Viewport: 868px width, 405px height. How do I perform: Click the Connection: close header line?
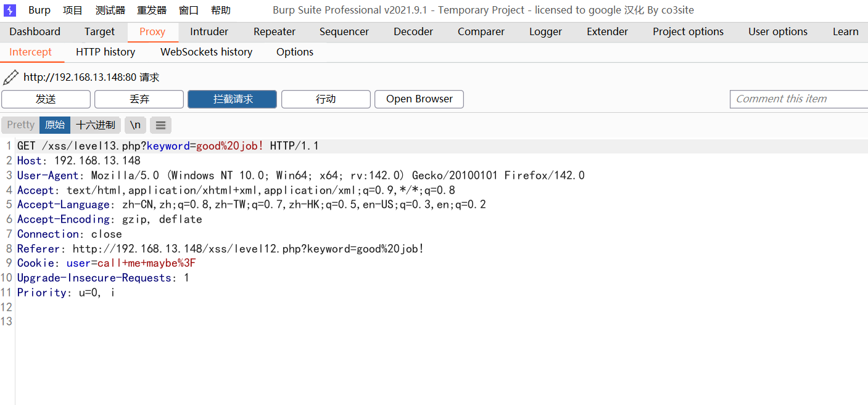coord(70,234)
